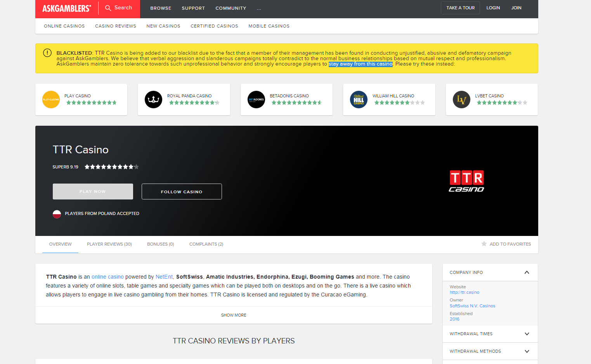Open the Betadonis Casino card title
Viewport: 591px width, 364px height.
coord(289,96)
